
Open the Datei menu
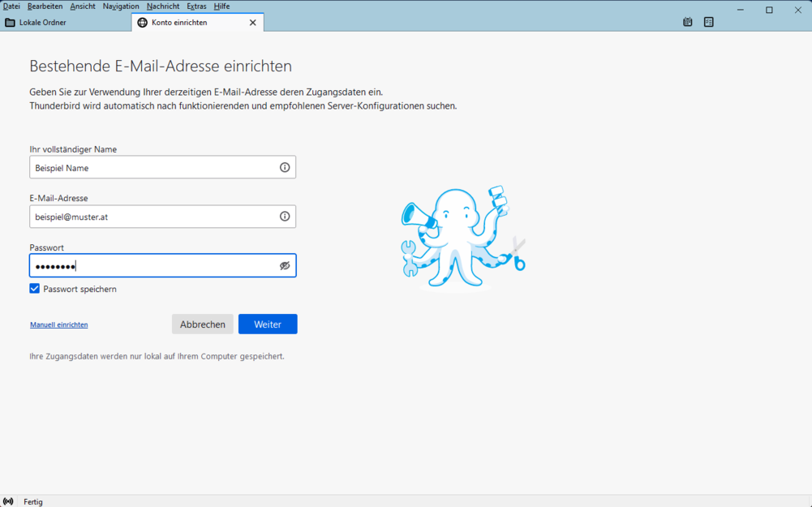(x=11, y=6)
